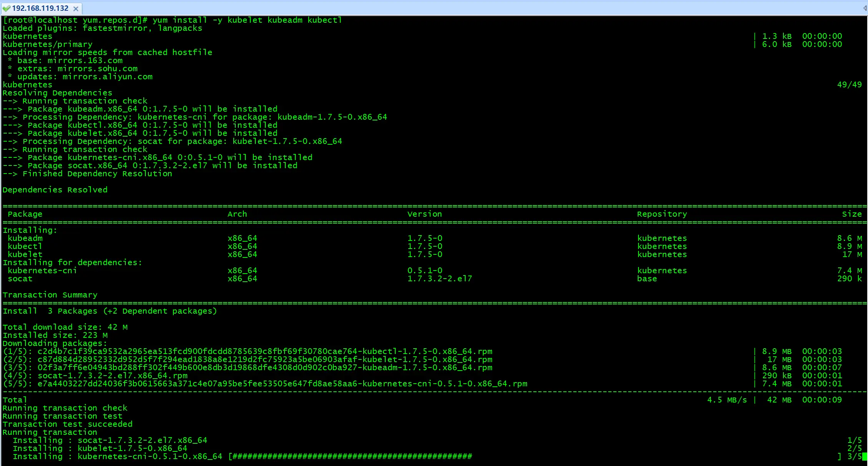
Task: Click the 'Transaction test succeeded' line
Action: pos(67,424)
